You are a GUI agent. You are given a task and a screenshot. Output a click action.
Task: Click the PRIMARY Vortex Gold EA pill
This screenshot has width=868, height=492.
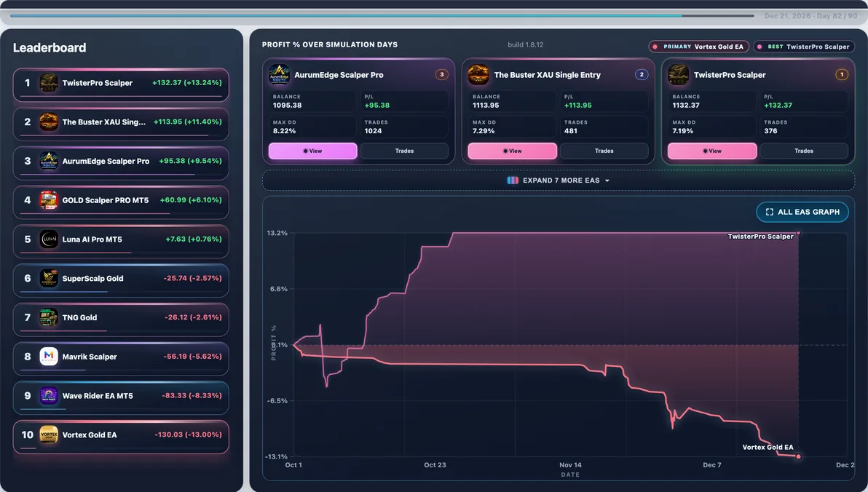(x=698, y=47)
